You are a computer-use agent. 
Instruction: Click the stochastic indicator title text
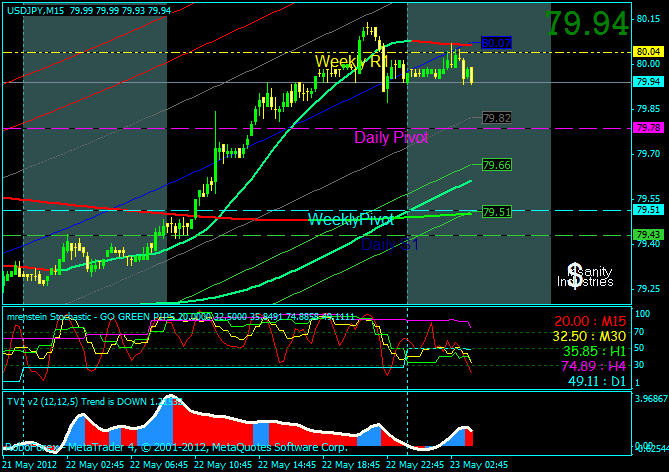(180, 317)
